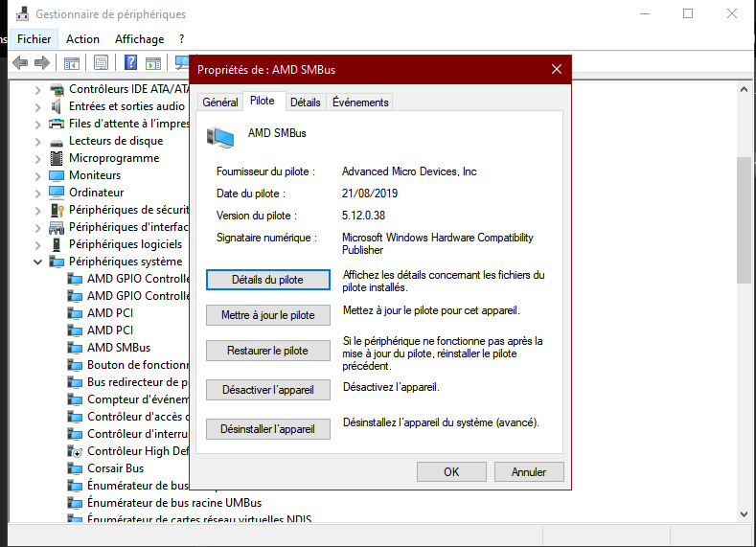Open the Action menu
Screen dimensions: 756x547
83,39
